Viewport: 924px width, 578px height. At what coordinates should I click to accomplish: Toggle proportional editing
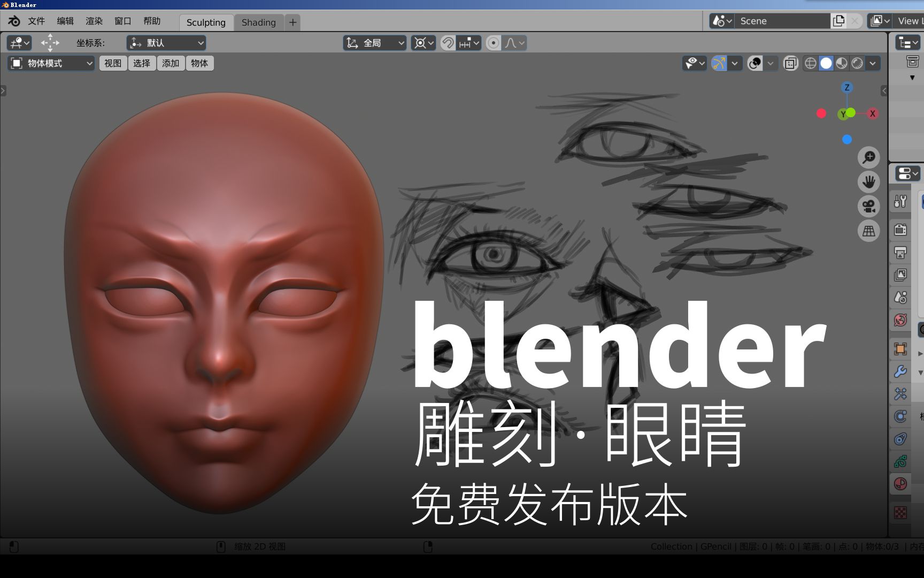pos(494,43)
